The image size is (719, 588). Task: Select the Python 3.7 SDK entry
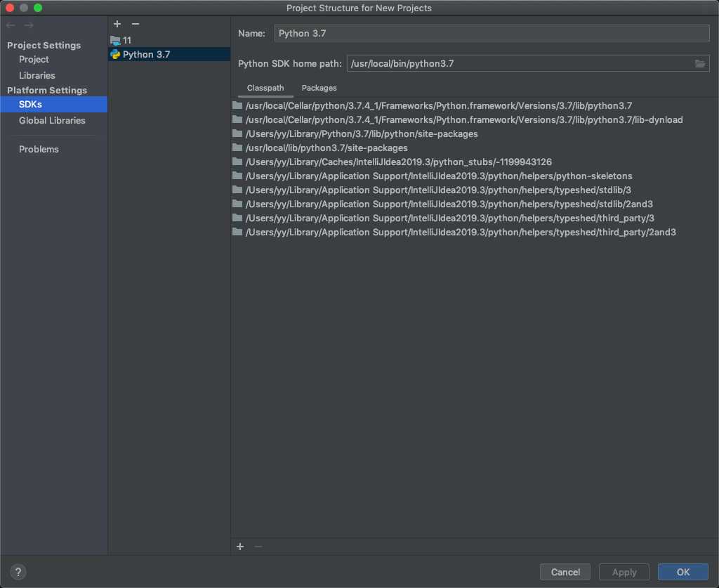click(169, 55)
